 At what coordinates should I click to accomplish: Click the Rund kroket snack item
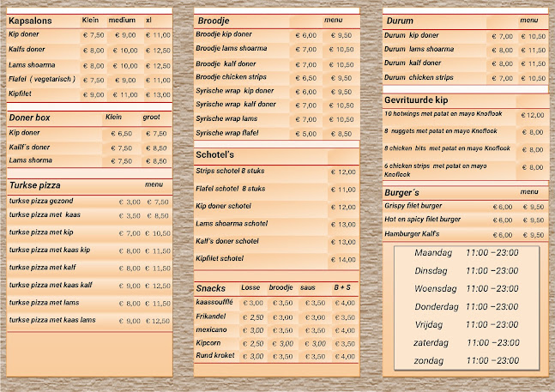[x=214, y=356]
